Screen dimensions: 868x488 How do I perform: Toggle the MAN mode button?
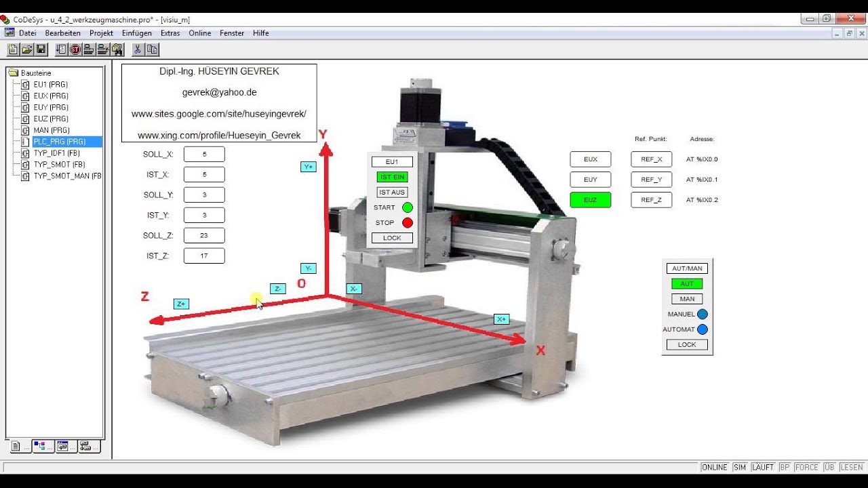687,299
